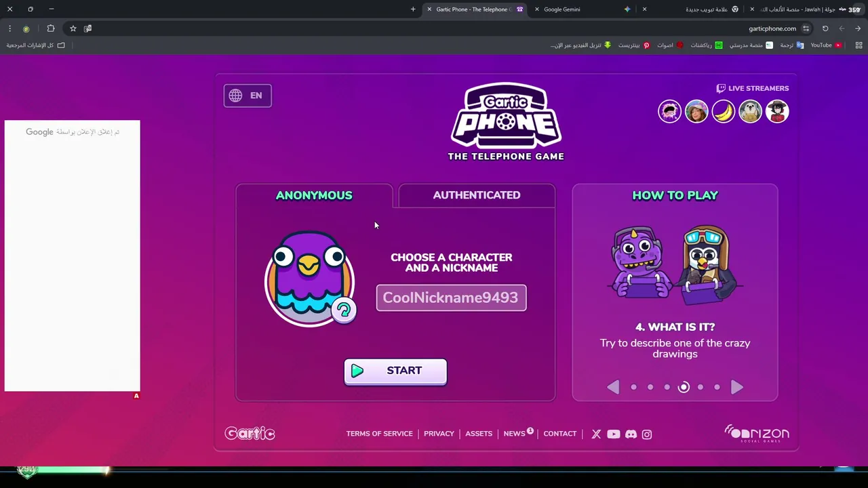This screenshot has height=488, width=868.
Task: Open the اصوات bookmark
Action: [670, 45]
